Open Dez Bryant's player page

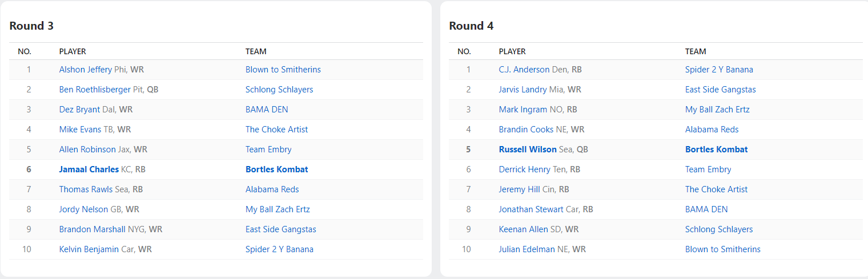(x=79, y=110)
